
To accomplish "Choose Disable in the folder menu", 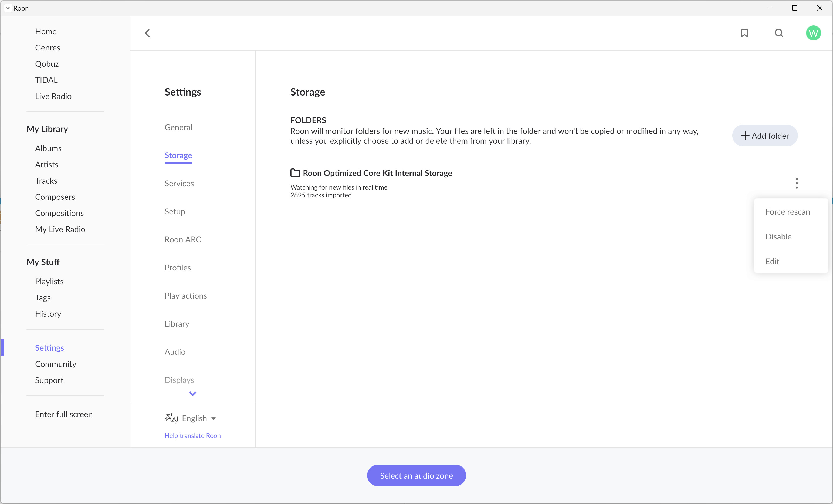I will coord(778,237).
